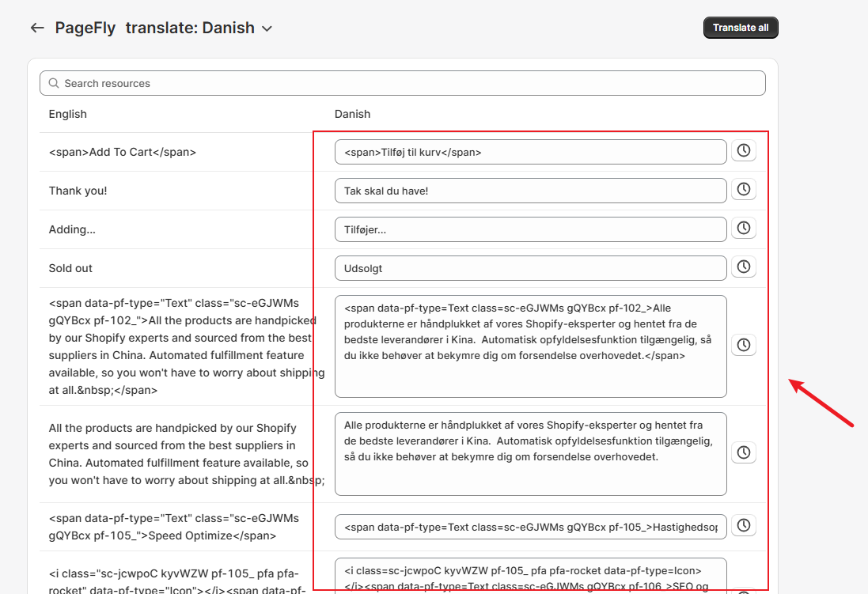Image resolution: width=868 pixels, height=594 pixels.
Task: Select the English text Adding...
Action: click(72, 229)
